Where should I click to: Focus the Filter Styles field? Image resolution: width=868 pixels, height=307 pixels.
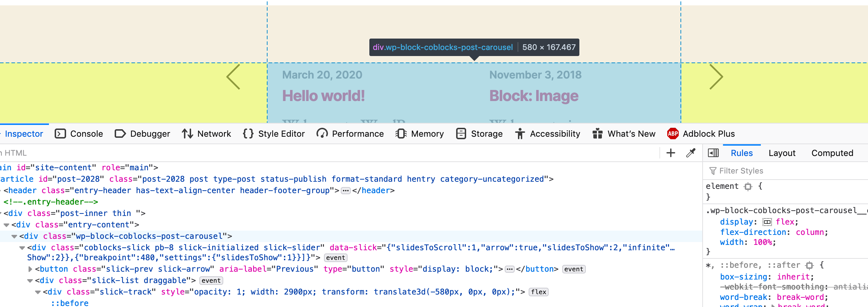785,171
